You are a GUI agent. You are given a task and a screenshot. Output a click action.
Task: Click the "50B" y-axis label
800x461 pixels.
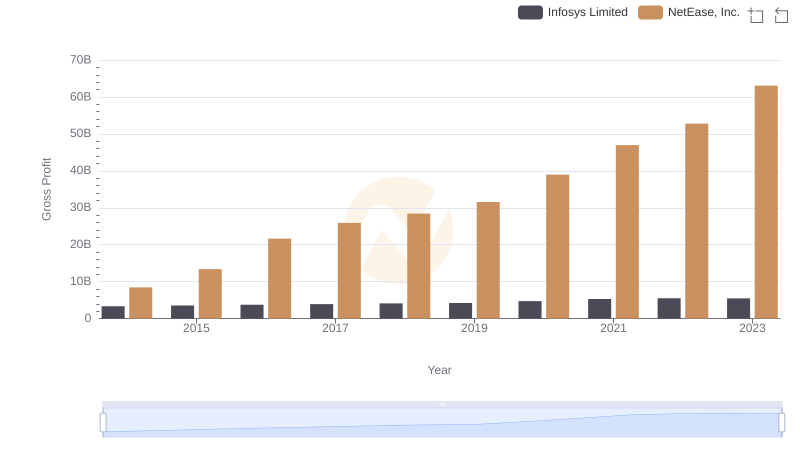tap(81, 134)
